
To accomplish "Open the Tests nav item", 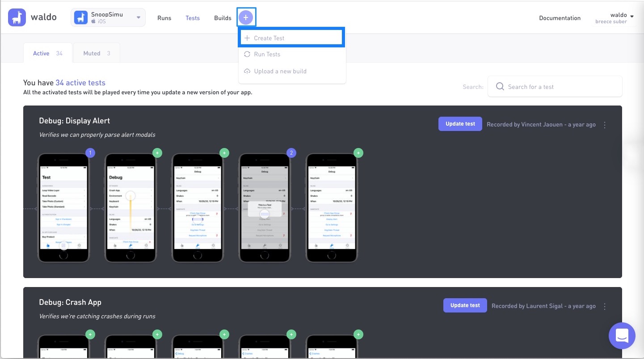I will pyautogui.click(x=193, y=18).
